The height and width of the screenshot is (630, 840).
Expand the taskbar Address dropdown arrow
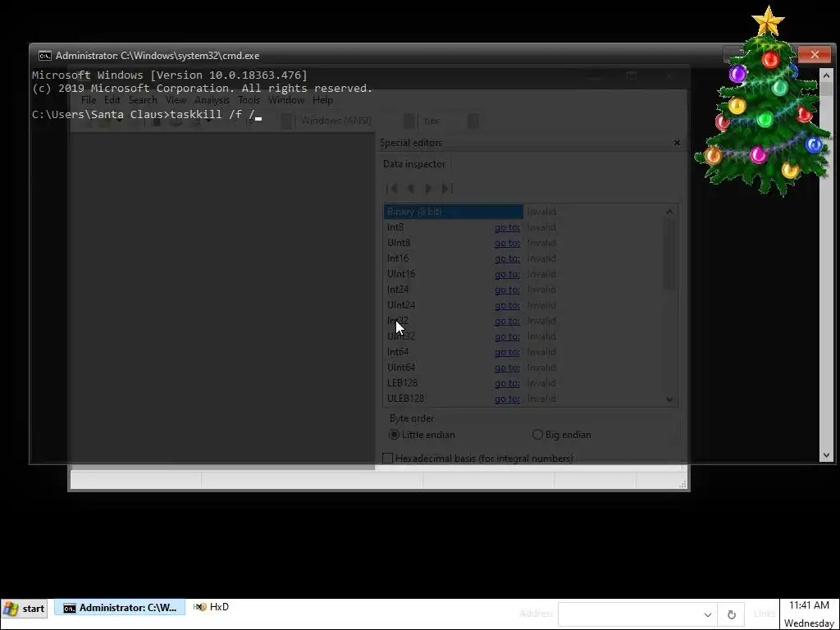click(707, 614)
